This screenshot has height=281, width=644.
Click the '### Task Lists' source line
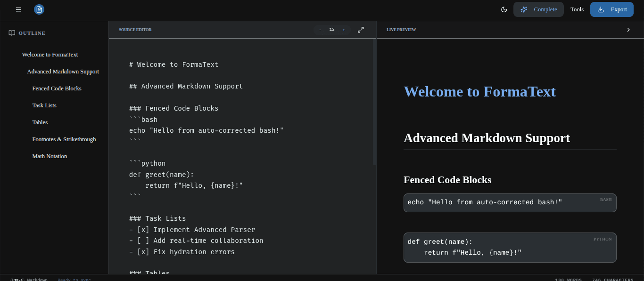pos(157,218)
